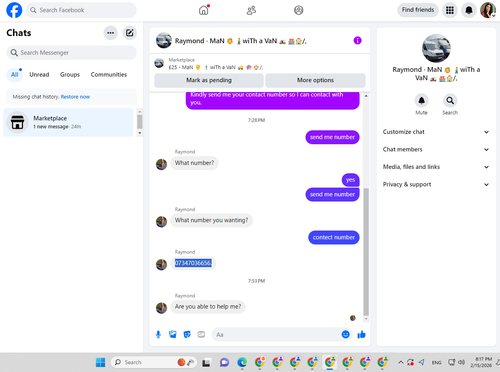Open the Groups icon in top bar

[x=299, y=10]
